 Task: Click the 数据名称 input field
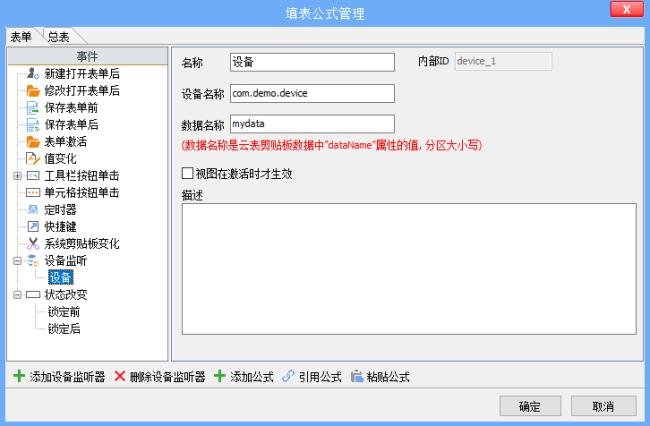312,124
